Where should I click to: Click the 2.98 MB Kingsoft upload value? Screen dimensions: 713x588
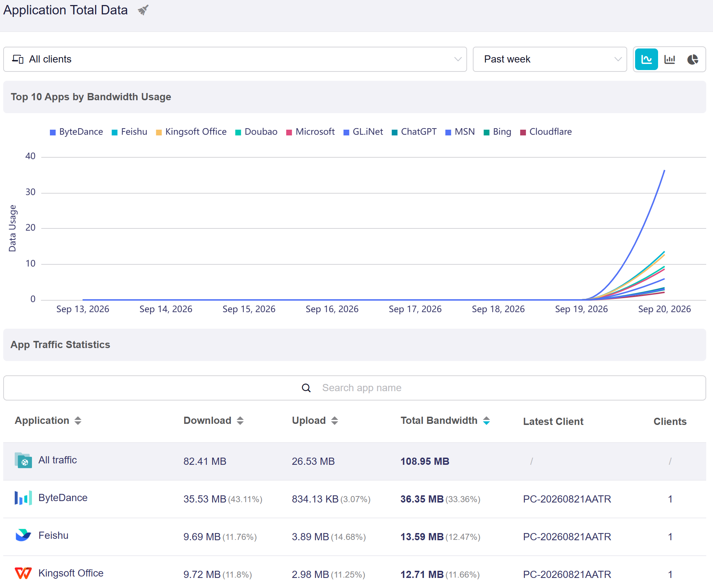[311, 575]
